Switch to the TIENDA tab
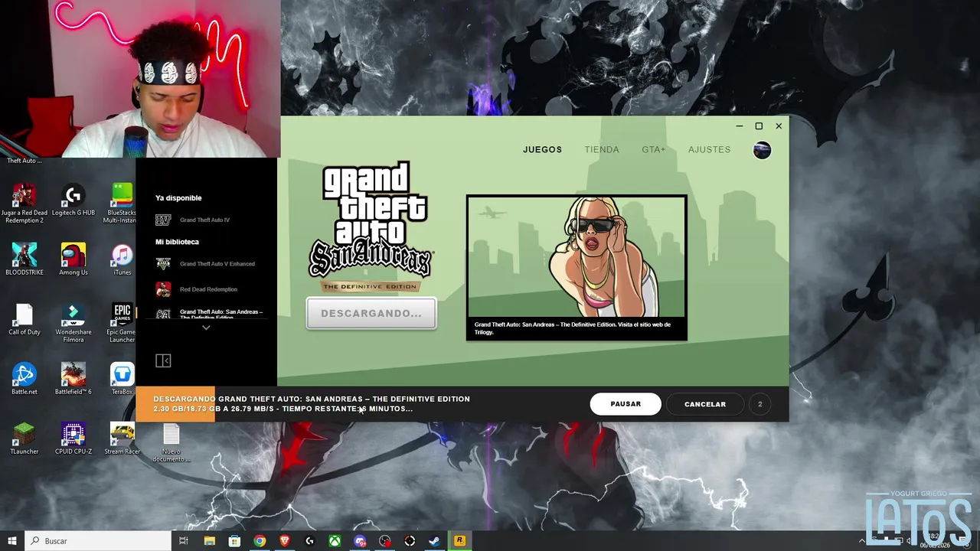The image size is (980, 551). coord(602,149)
